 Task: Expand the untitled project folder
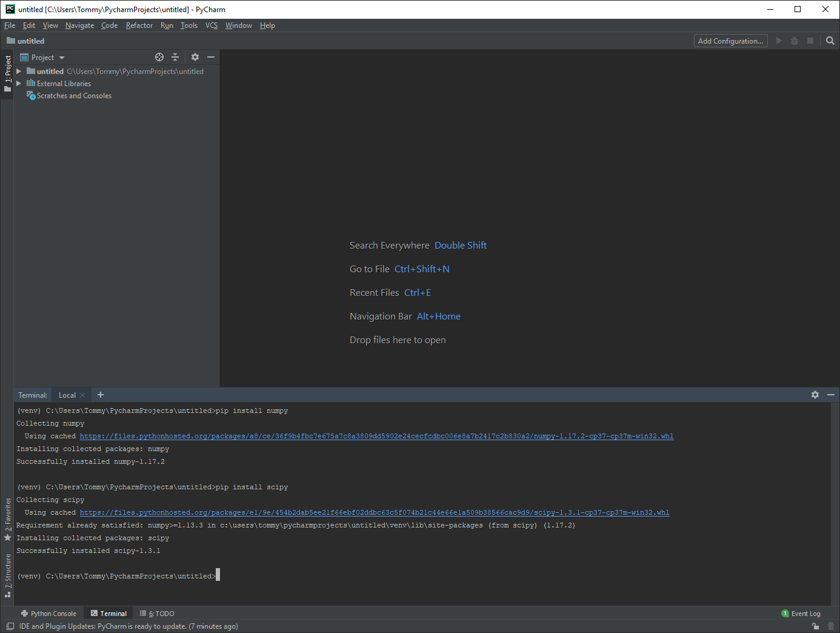pyautogui.click(x=19, y=71)
